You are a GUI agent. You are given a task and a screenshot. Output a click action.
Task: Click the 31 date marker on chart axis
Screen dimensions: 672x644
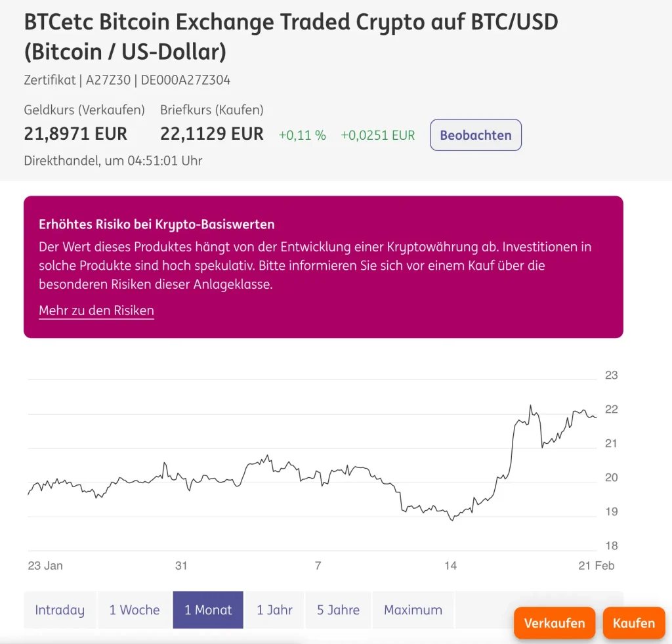pos(181,565)
